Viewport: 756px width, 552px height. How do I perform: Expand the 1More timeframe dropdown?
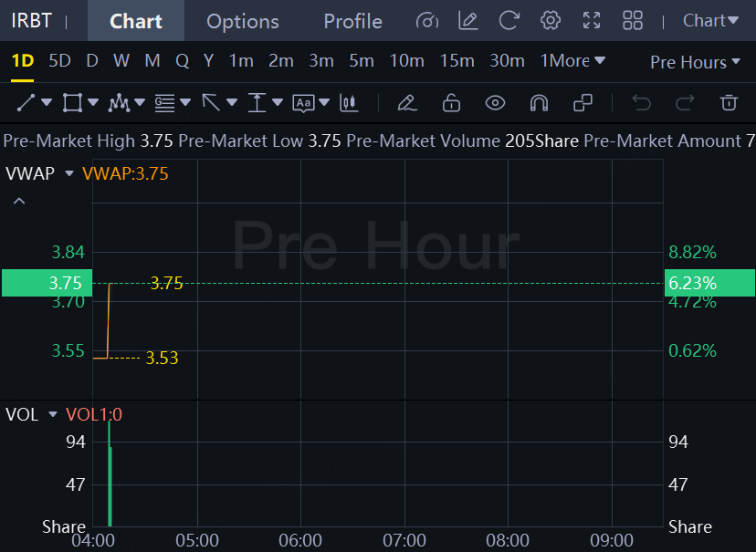tap(572, 61)
